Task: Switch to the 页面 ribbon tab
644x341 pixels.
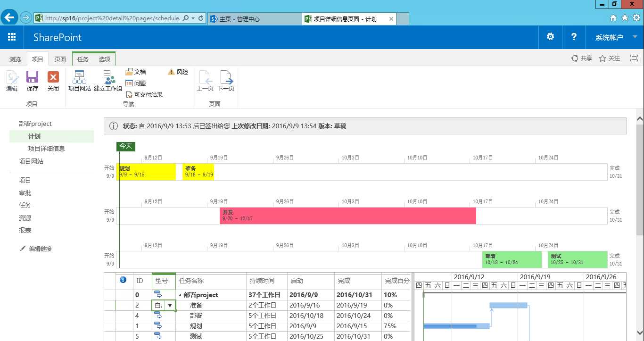Action: pos(60,59)
